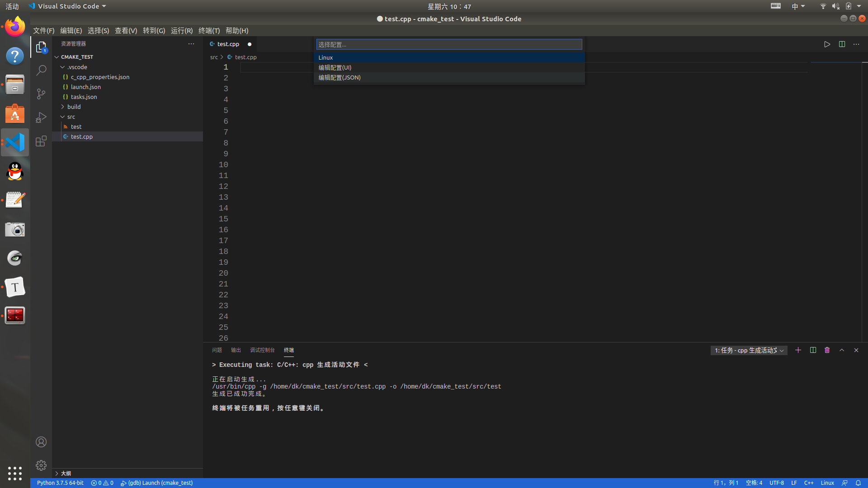868x488 pixels.
Task: Open the Extensions view
Action: click(x=41, y=141)
